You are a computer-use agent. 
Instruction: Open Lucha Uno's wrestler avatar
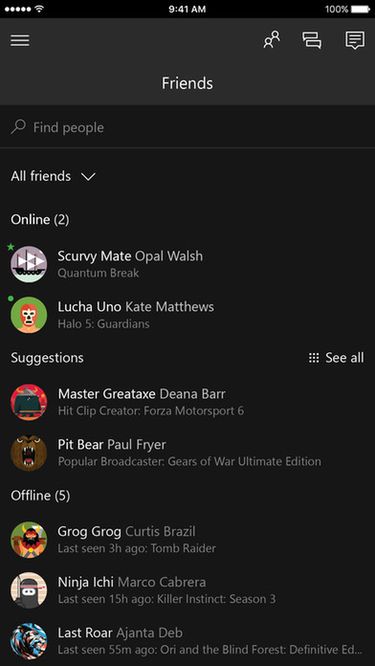pos(29,315)
